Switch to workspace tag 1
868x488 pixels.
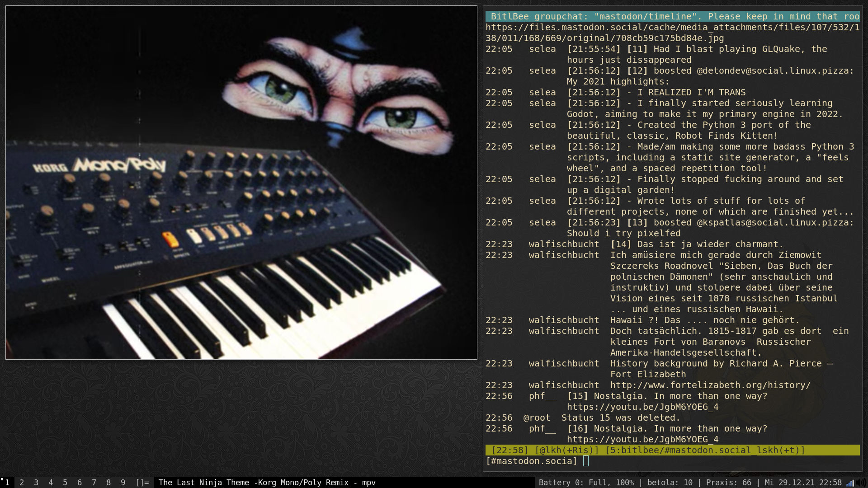click(x=7, y=483)
